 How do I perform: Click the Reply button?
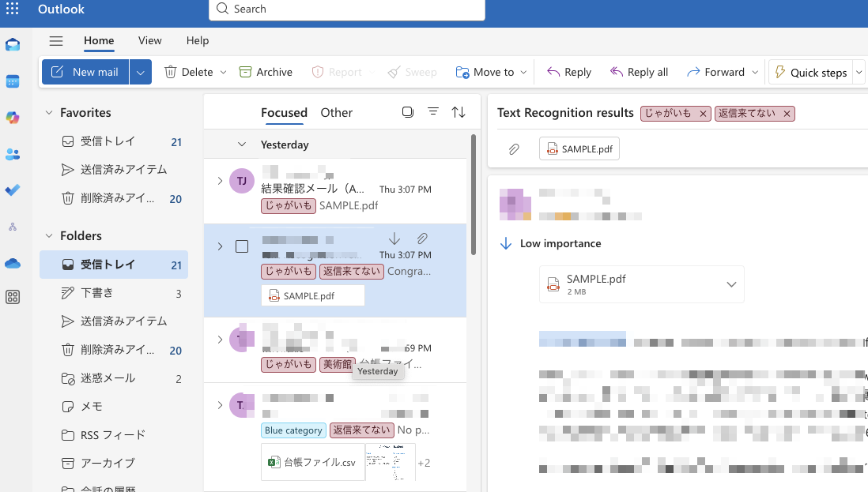[569, 73]
